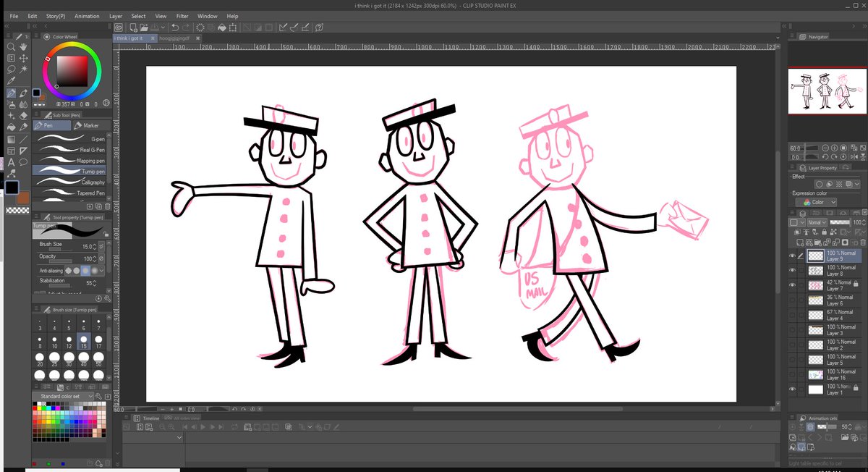Open the Standard color set dropdown
868x472 pixels.
pos(67,397)
